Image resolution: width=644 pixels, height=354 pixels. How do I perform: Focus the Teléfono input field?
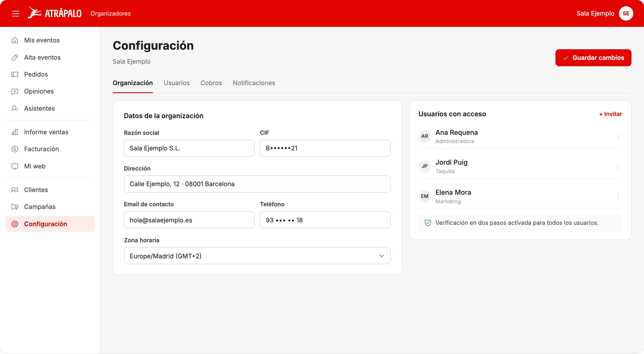coord(325,220)
